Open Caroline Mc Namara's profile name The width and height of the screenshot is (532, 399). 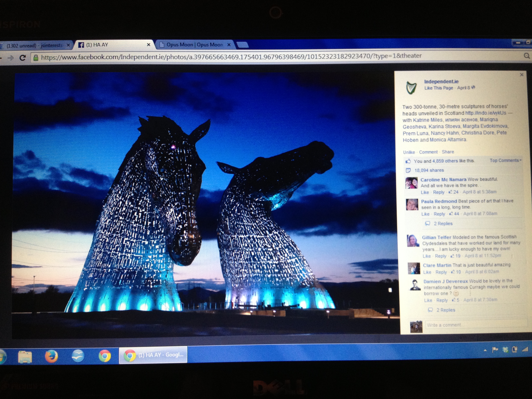click(x=443, y=179)
